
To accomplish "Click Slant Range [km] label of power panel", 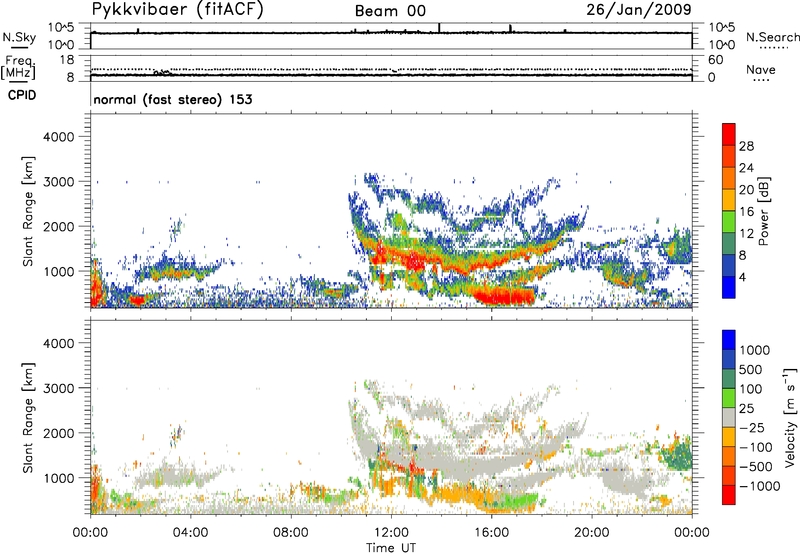I will click(28, 211).
